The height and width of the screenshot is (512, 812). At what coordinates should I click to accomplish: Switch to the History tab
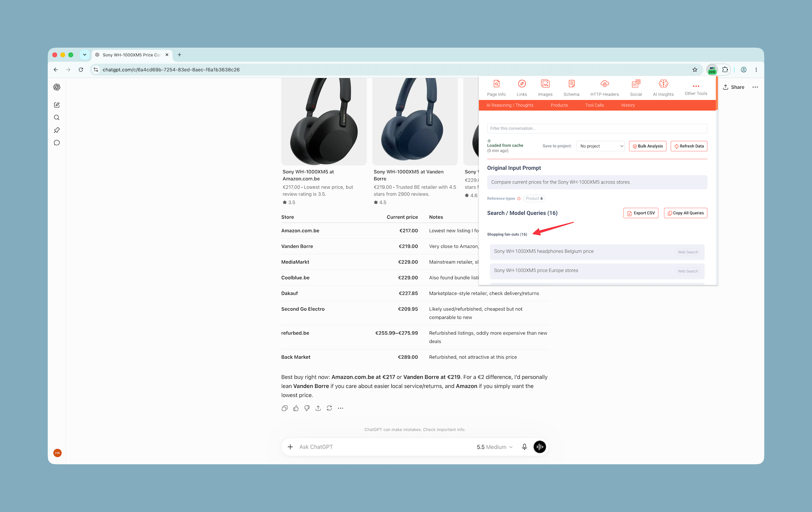click(628, 105)
